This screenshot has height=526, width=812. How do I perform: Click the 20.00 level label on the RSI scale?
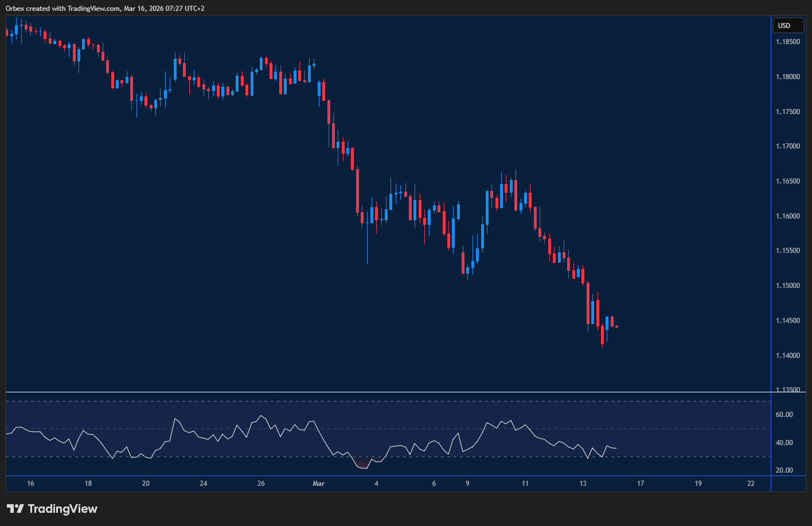tap(785, 470)
